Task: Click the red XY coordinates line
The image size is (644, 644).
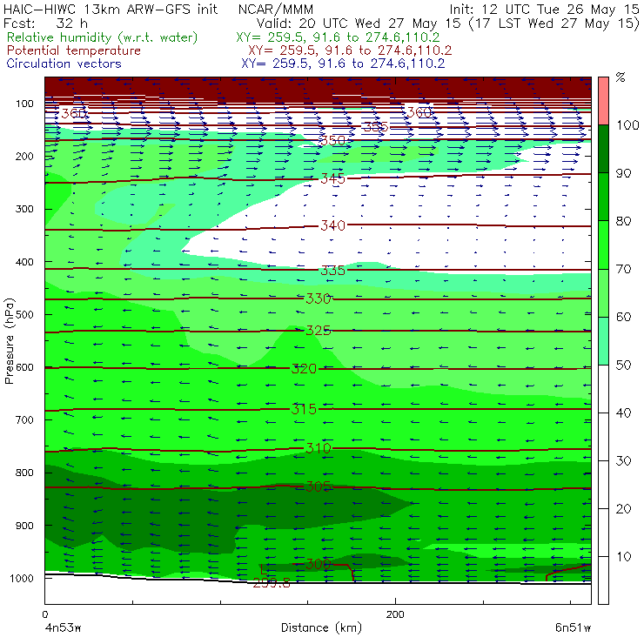Action: click(350, 50)
